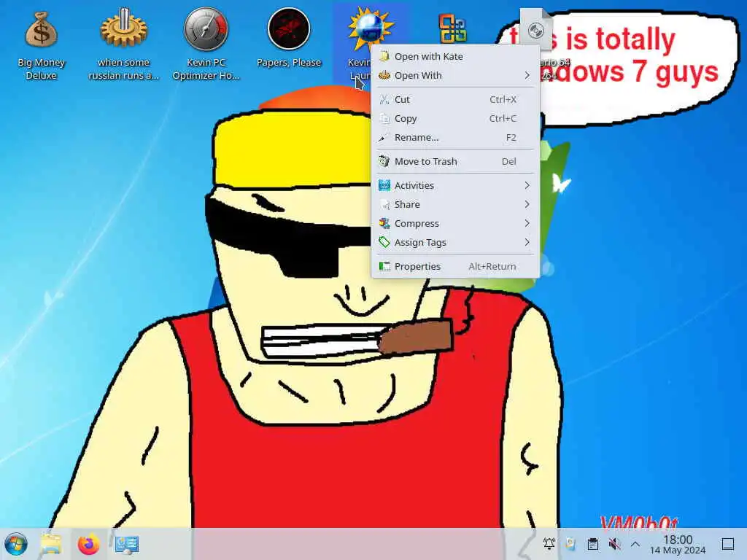Click the Show Desktop button at taskbar end
Screen dimensions: 747x560
pyautogui.click(x=728, y=544)
